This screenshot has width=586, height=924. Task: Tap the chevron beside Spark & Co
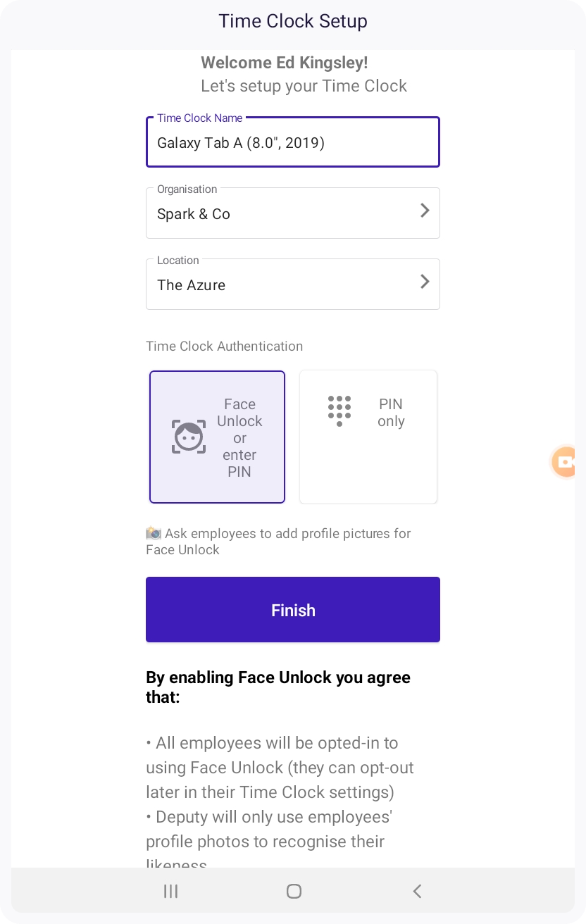pos(425,211)
